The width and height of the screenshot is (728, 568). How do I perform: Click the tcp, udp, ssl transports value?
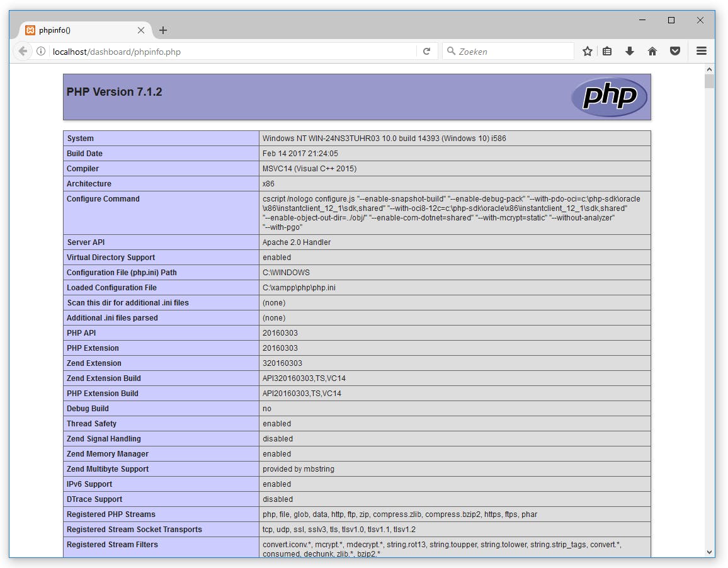[x=339, y=530]
